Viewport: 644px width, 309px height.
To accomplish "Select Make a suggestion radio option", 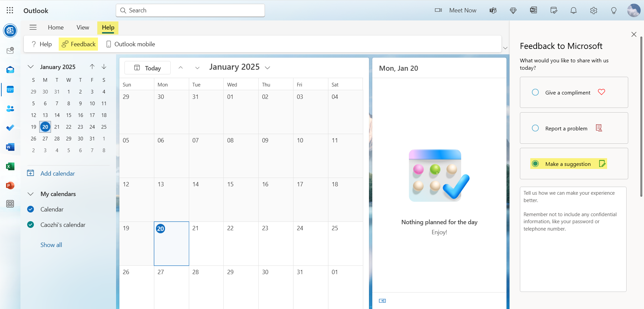I will tap(535, 164).
